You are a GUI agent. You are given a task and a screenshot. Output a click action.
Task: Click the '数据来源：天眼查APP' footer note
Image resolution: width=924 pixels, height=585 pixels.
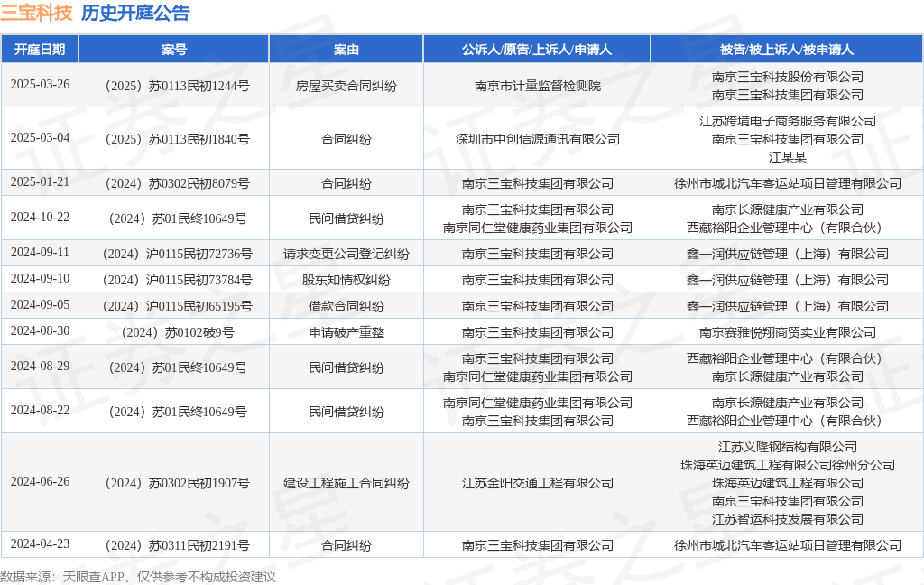coord(62,577)
